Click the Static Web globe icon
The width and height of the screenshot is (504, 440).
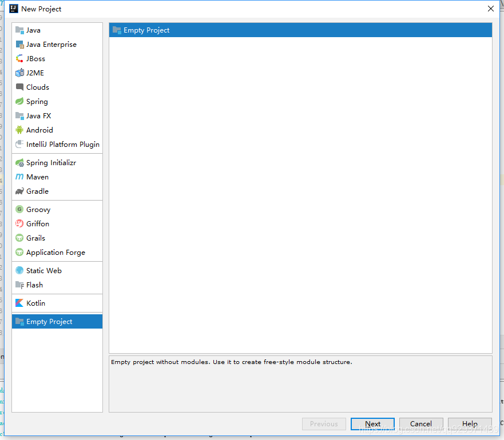(x=19, y=270)
